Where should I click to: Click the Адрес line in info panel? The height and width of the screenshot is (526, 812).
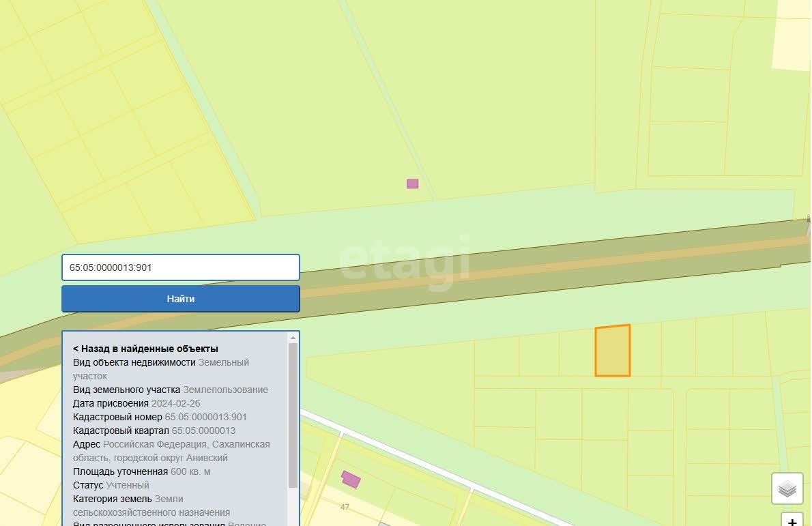click(x=171, y=451)
